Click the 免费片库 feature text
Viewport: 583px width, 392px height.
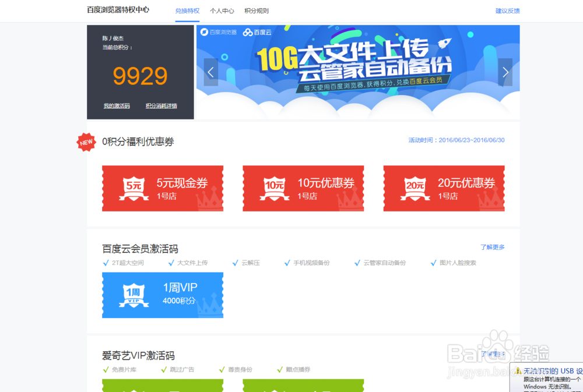pos(124,370)
